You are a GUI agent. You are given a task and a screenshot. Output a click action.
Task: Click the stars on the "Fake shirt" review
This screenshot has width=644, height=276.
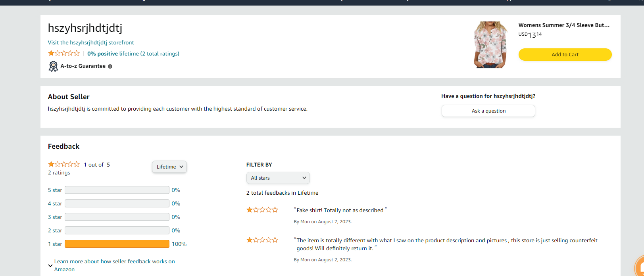click(x=262, y=210)
